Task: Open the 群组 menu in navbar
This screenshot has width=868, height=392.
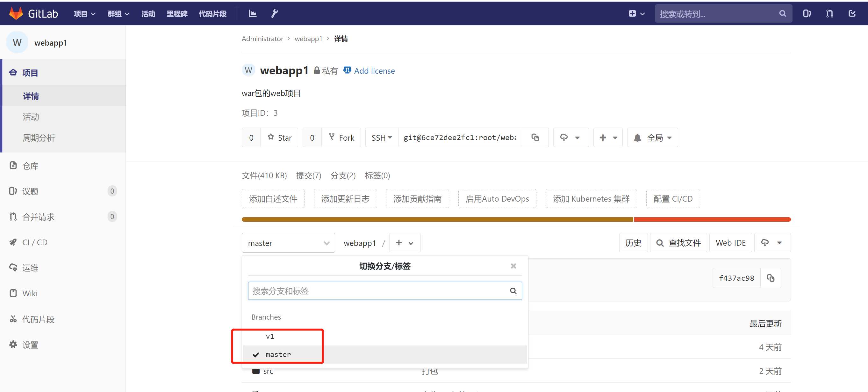Action: point(118,14)
